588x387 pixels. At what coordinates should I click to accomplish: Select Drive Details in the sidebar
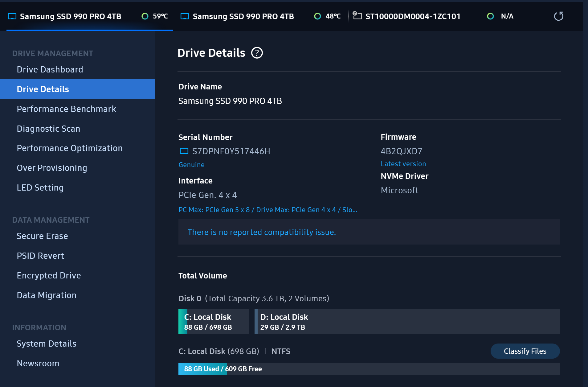coord(78,89)
